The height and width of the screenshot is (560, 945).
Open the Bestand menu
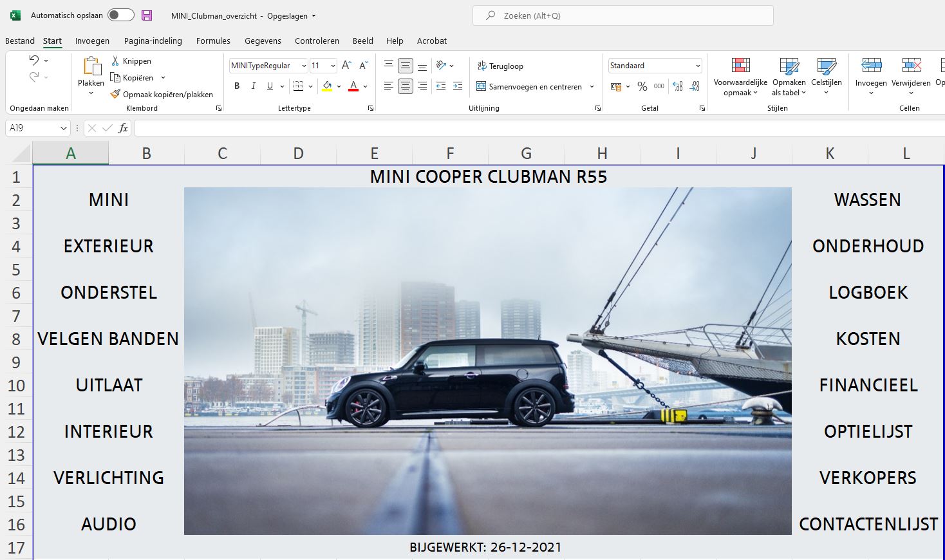tap(20, 41)
